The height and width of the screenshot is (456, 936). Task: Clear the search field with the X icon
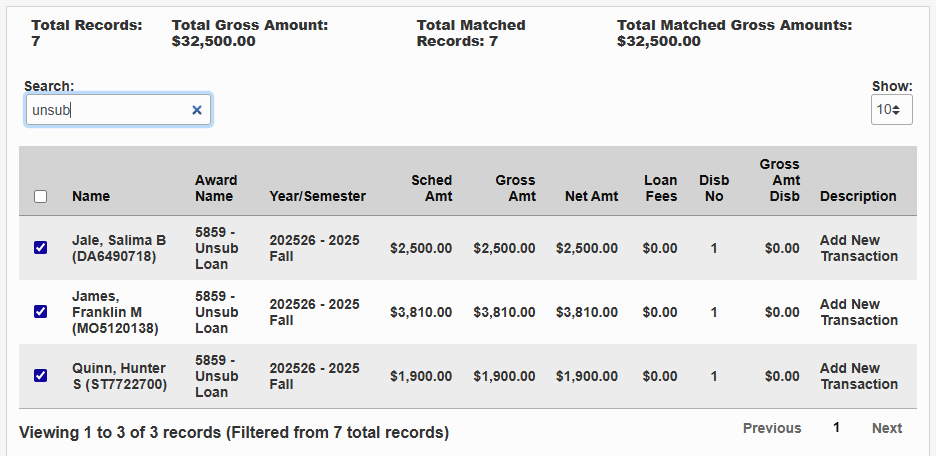pyautogui.click(x=197, y=110)
